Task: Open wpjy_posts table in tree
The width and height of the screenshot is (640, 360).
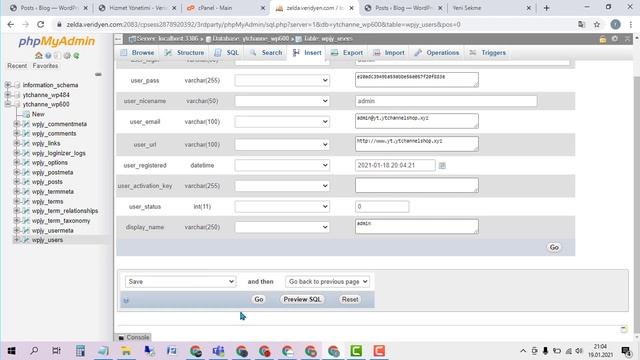Action: (x=47, y=182)
